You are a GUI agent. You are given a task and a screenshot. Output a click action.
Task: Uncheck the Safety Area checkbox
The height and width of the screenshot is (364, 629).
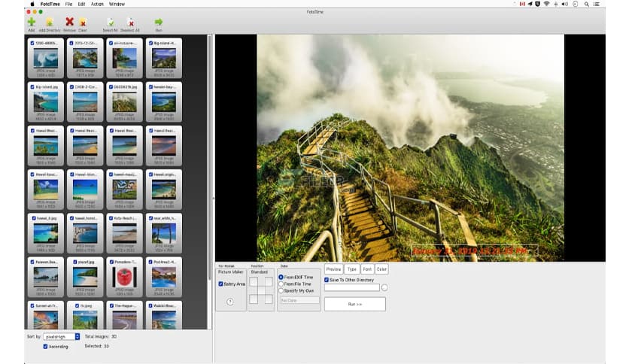[x=220, y=284]
